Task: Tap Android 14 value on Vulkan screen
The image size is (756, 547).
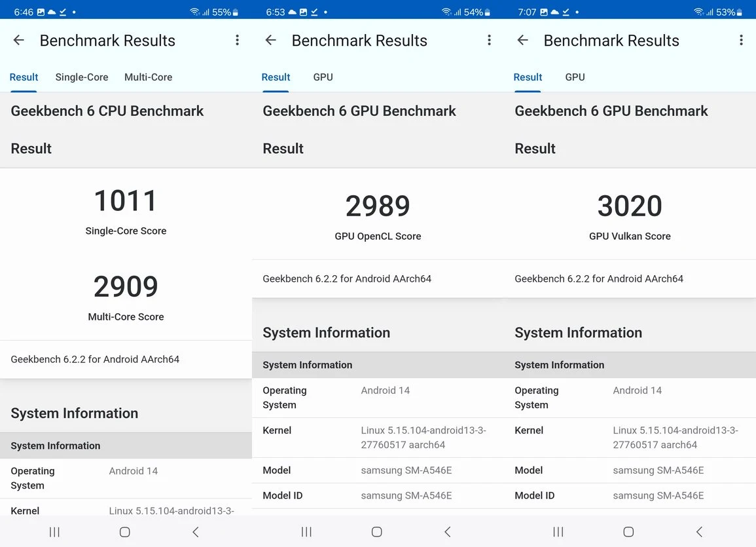Action: 637,390
